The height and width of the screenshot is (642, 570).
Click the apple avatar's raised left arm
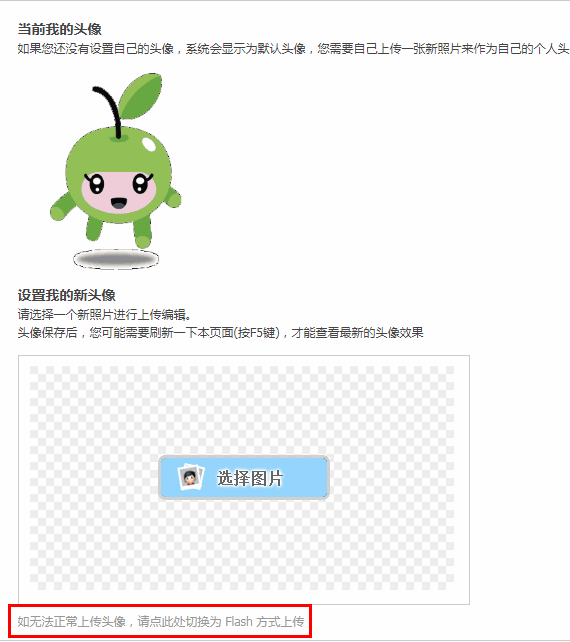[x=62, y=206]
